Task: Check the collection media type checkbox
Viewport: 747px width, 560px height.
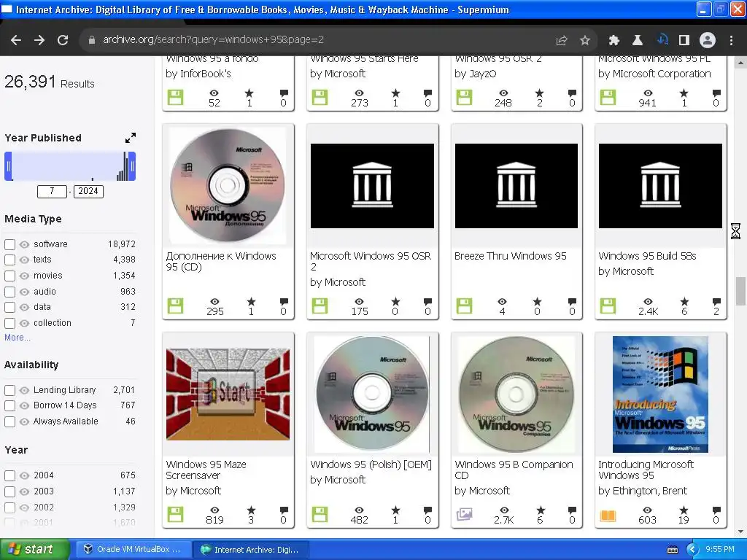Action: [x=10, y=323]
